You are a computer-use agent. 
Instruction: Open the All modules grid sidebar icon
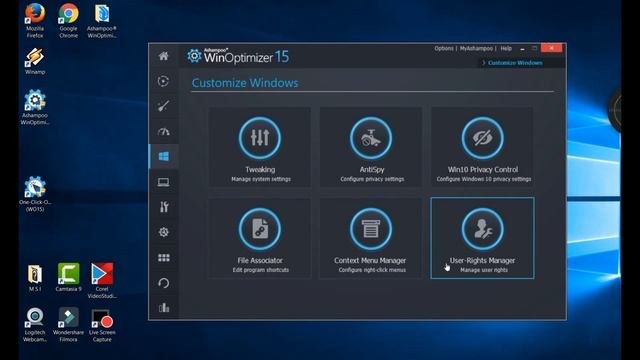tap(163, 258)
